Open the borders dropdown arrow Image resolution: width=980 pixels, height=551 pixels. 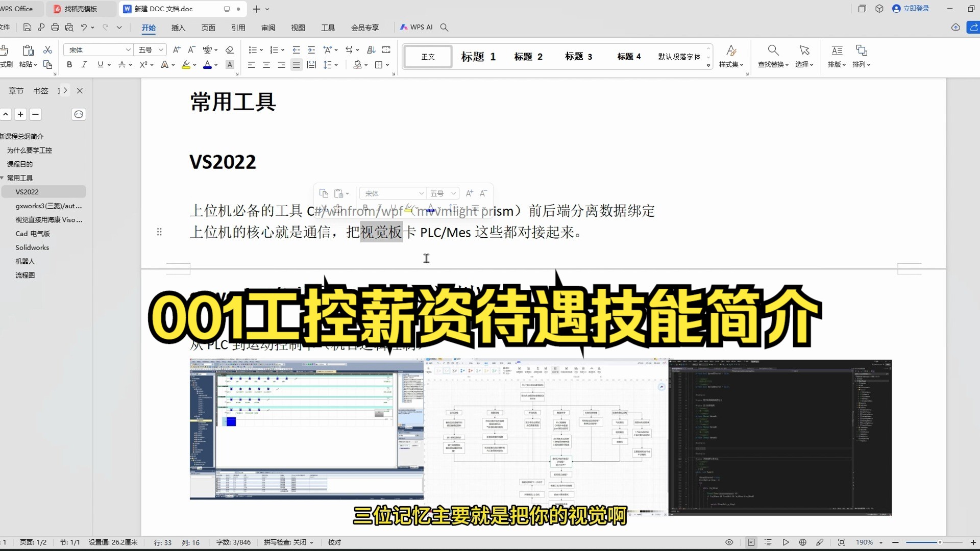coord(388,65)
